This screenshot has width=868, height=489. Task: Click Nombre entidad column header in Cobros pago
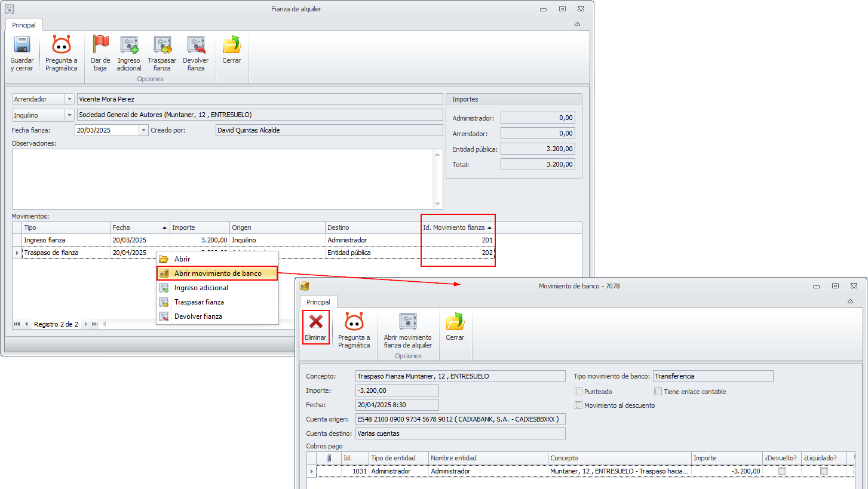coord(489,458)
